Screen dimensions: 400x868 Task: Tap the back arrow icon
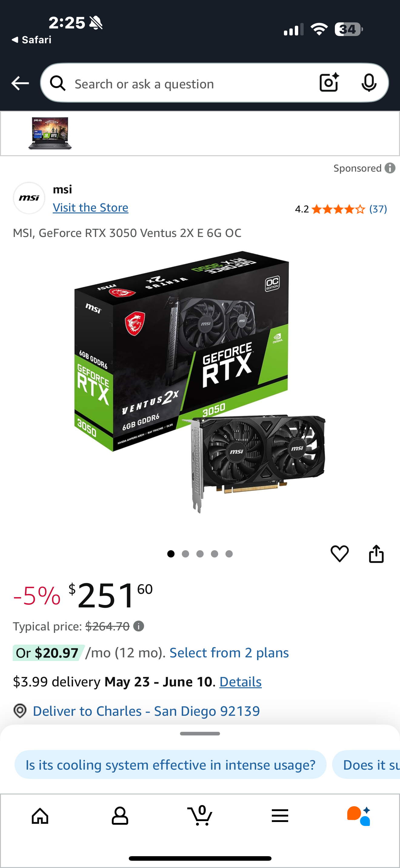coord(20,83)
